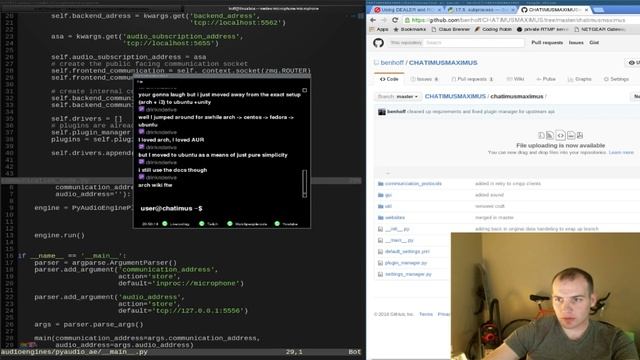Click the communication_protocols folder icon
The image size is (640, 360).
click(380, 184)
